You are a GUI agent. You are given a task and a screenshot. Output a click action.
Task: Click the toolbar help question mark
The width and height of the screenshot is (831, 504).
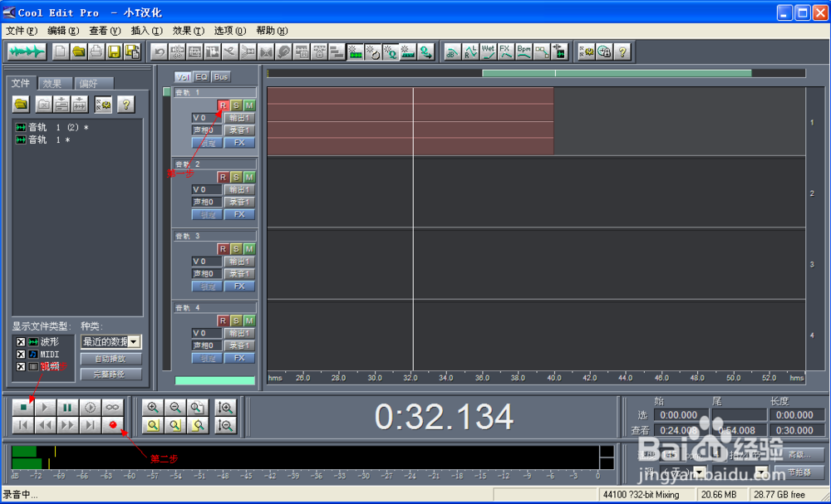(x=622, y=51)
